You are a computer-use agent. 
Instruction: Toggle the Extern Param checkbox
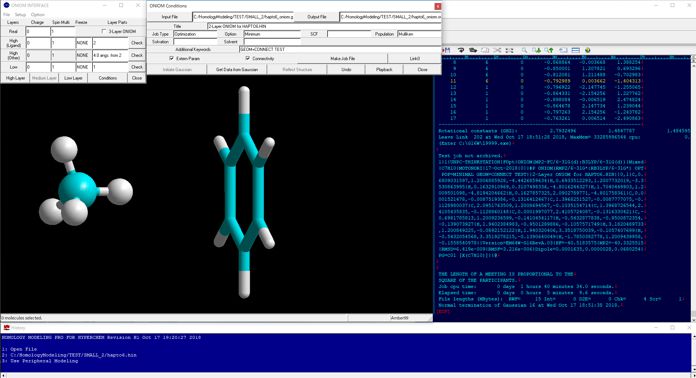click(x=171, y=59)
